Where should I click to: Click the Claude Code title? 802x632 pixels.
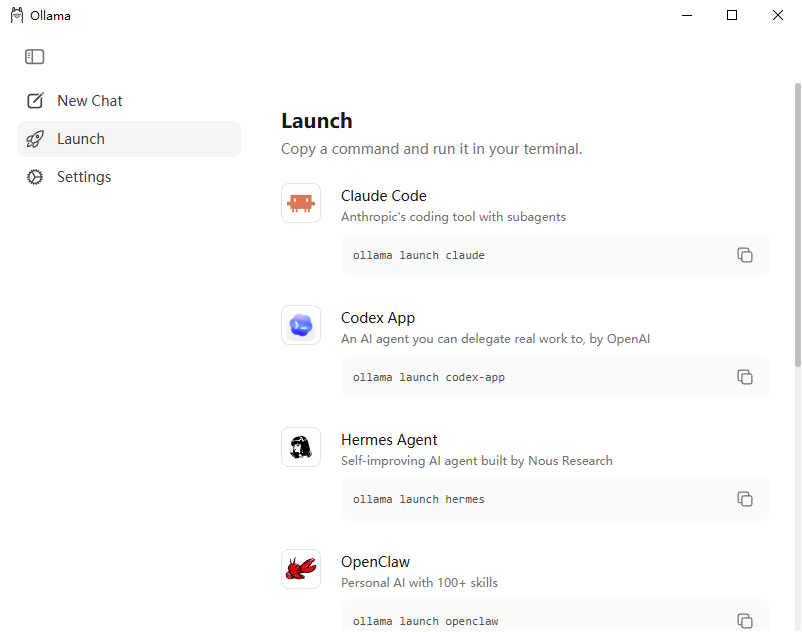point(384,196)
